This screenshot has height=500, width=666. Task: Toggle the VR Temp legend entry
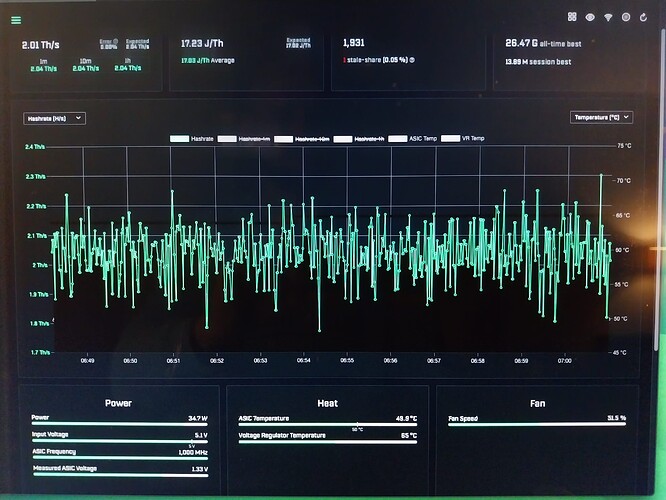[463, 138]
